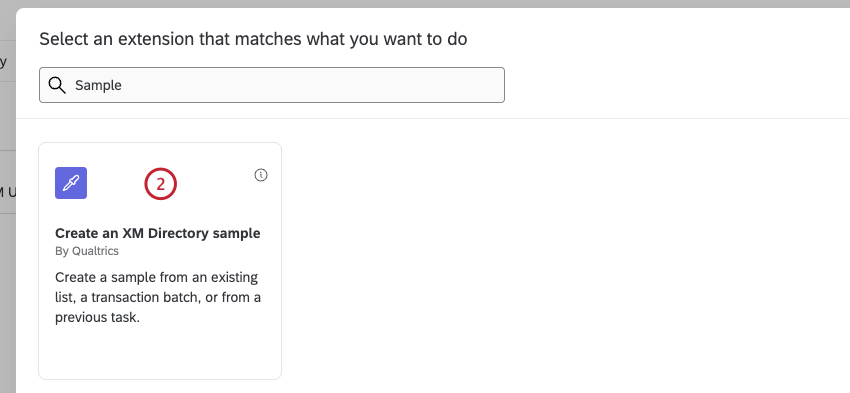
Task: Click the Select an extension heading text
Action: tap(253, 39)
